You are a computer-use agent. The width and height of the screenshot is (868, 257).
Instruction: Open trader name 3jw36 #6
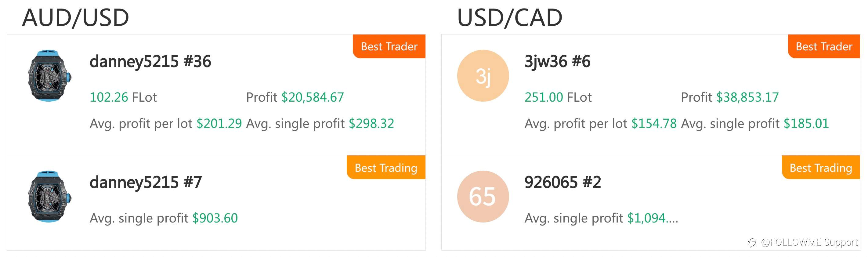pos(557,61)
